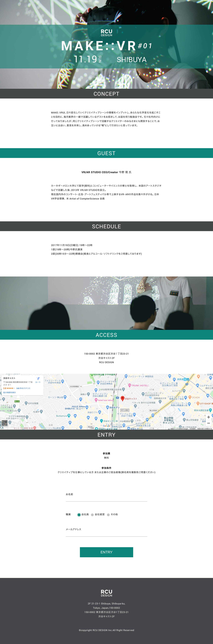Select the CICADA restaurant marker on map
Viewport: 213px width, 644px height.
(190, 397)
